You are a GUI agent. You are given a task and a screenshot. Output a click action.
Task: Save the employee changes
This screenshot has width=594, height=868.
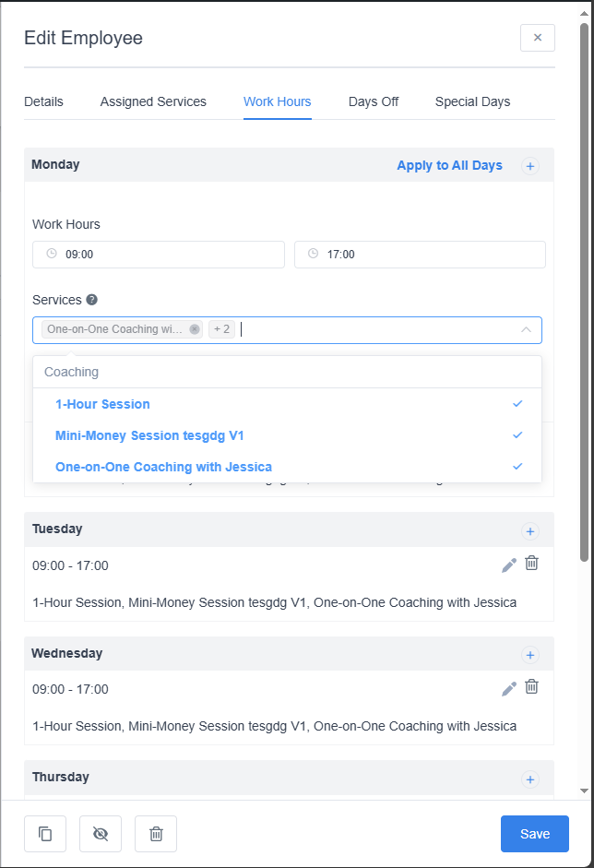(535, 834)
